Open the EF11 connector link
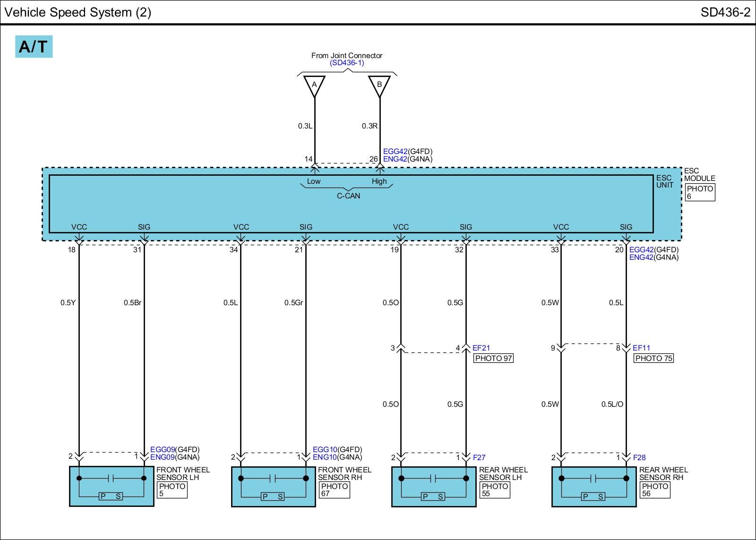Image resolution: width=756 pixels, height=540 pixels. point(641,348)
